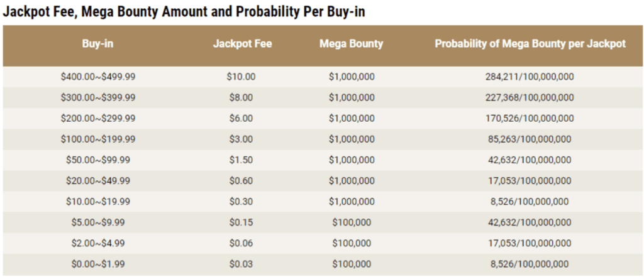Select the $400.00~$499.99 buy-in cell
The image size is (644, 277).
click(98, 77)
